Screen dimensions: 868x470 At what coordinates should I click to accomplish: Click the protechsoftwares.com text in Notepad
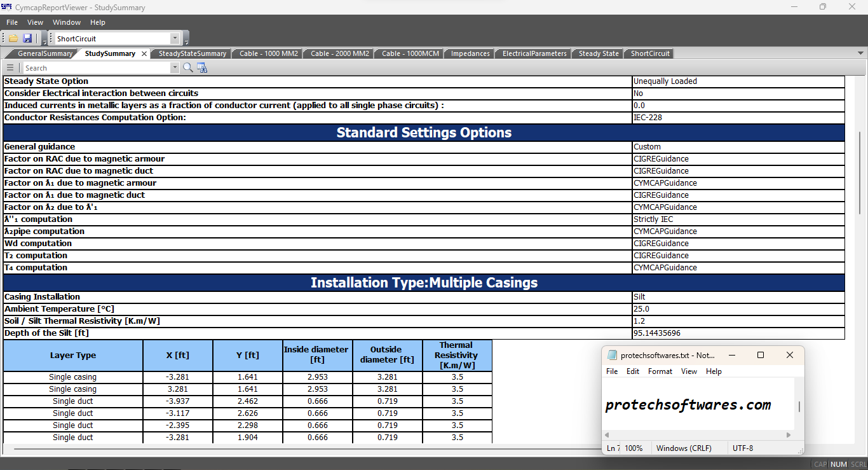pyautogui.click(x=688, y=405)
